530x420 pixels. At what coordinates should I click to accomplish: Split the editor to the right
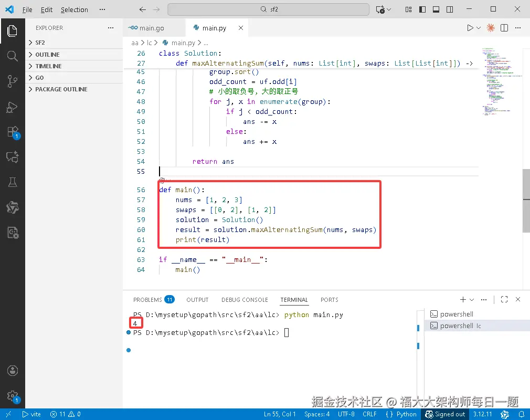click(504, 28)
